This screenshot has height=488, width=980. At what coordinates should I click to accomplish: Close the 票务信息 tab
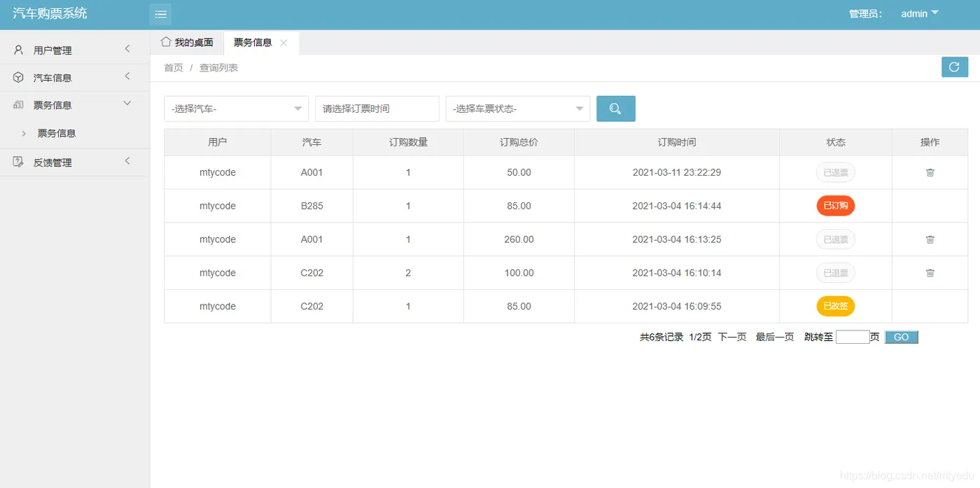[283, 43]
